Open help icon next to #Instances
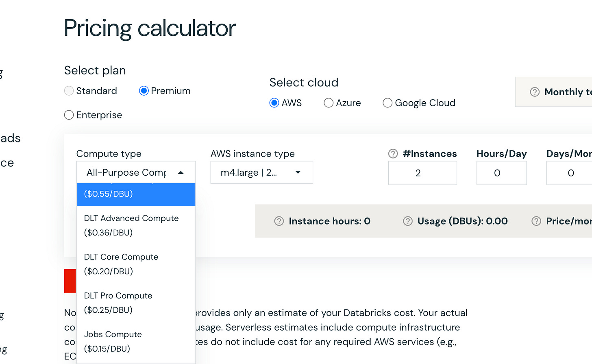Viewport: 592px width, 364px height. coord(393,154)
